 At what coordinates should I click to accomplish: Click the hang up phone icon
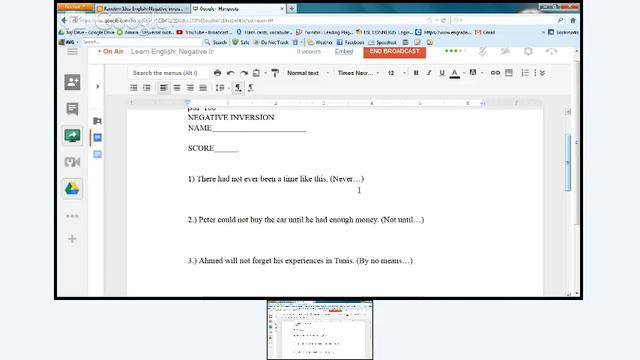point(551,51)
